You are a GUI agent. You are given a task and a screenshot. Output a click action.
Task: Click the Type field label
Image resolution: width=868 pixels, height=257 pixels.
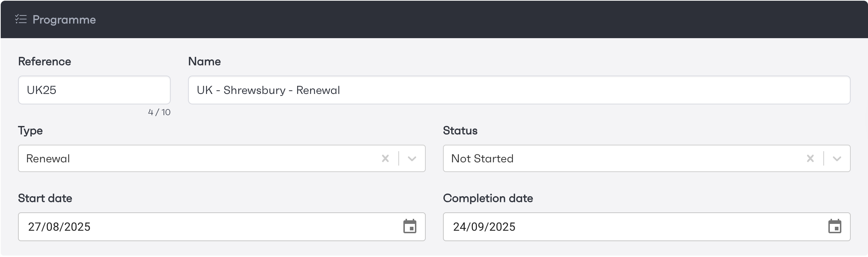tap(31, 130)
